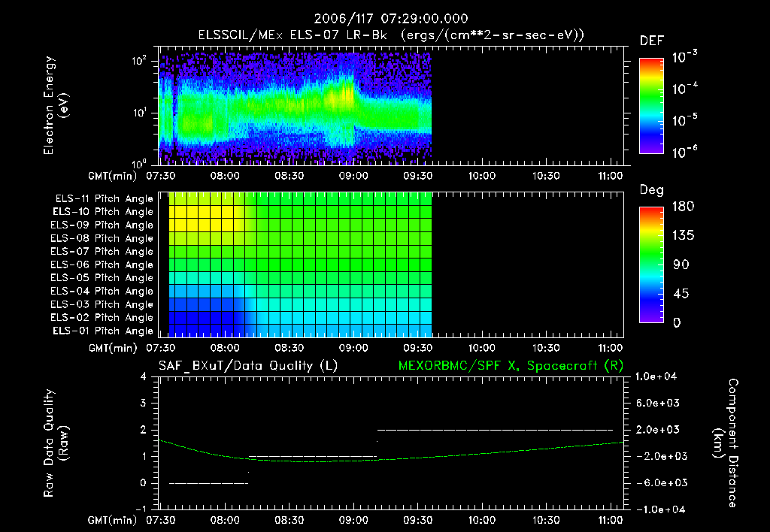This screenshot has height=532, width=770.
Task: Click the 45 tick on Deg scale
Action: tap(681, 294)
